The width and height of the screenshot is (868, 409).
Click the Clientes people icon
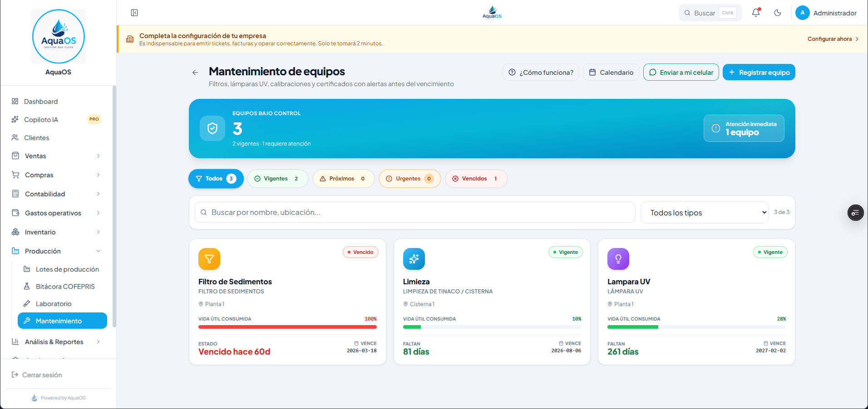[15, 137]
